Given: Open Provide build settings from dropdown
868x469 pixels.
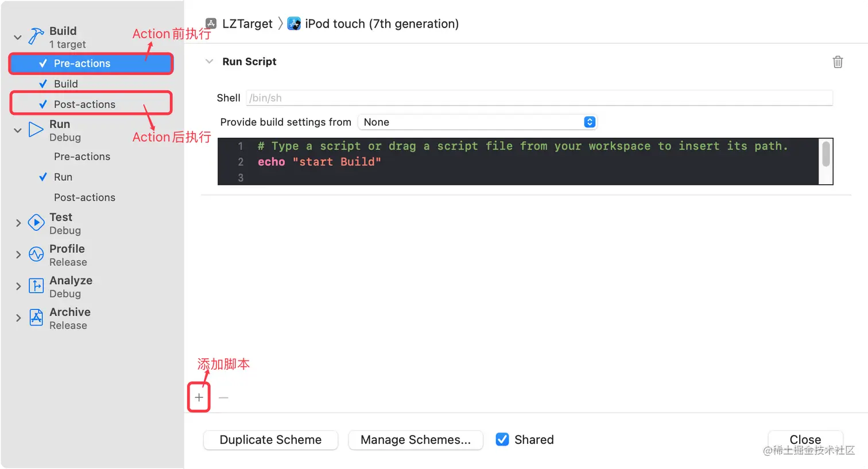Looking at the screenshot, I should click(x=478, y=122).
